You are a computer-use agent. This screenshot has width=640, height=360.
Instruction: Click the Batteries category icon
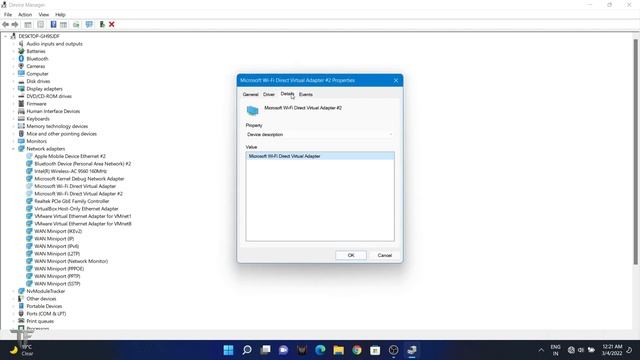[21, 51]
